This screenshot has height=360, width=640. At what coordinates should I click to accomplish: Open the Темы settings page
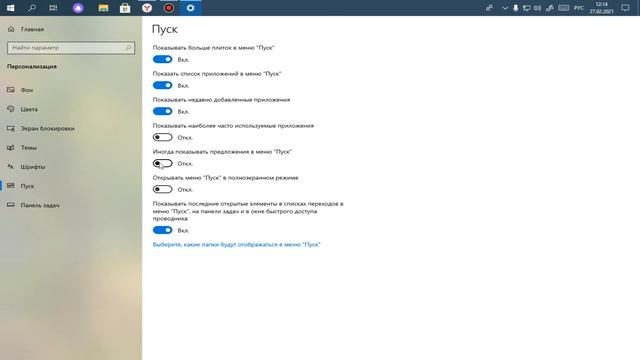(x=29, y=147)
